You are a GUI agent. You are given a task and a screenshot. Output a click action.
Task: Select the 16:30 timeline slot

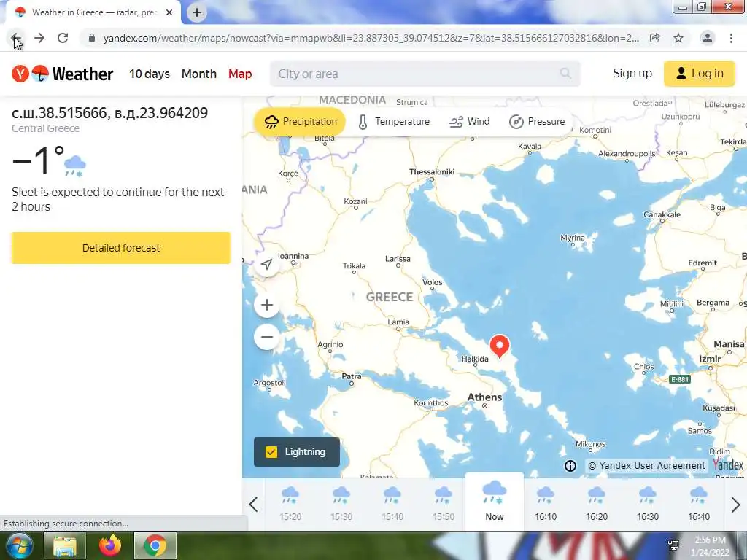tap(648, 504)
